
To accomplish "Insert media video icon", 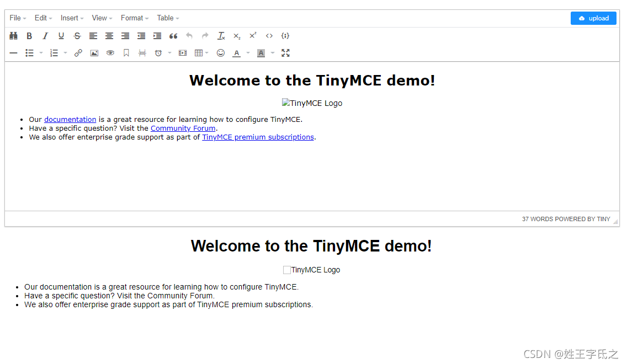I will (x=183, y=53).
